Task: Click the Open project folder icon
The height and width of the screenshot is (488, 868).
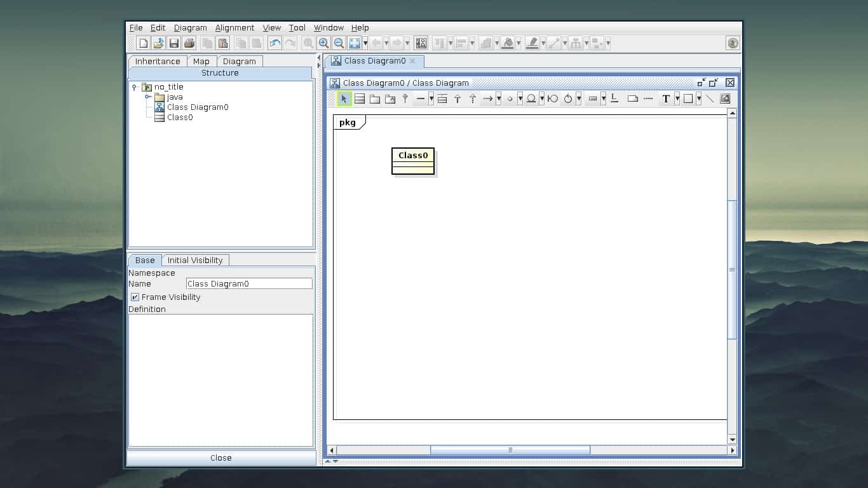Action: click(159, 43)
